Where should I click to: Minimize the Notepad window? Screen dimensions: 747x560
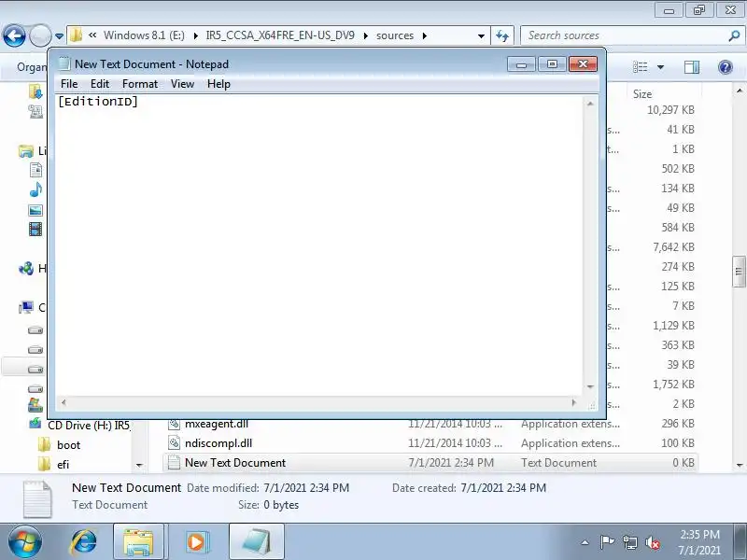click(521, 64)
